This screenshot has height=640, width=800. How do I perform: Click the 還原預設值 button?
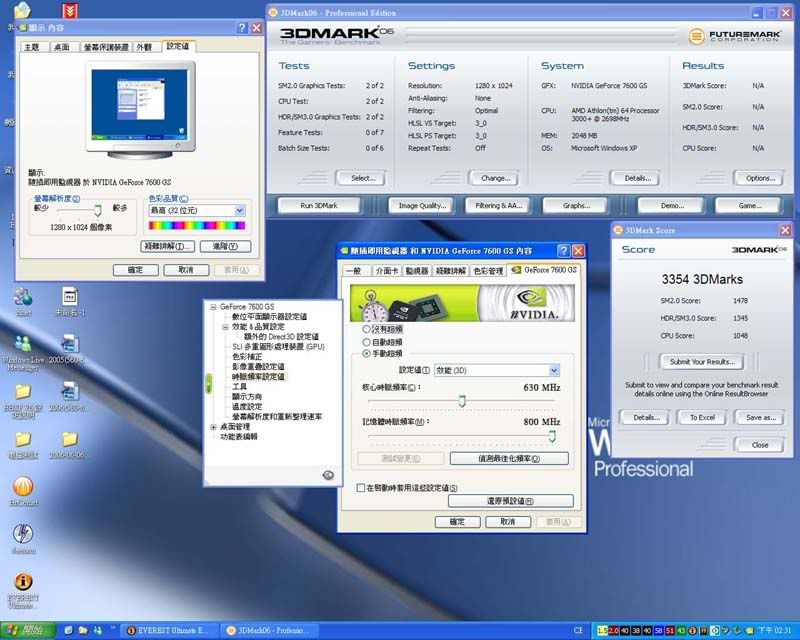pyautogui.click(x=510, y=501)
